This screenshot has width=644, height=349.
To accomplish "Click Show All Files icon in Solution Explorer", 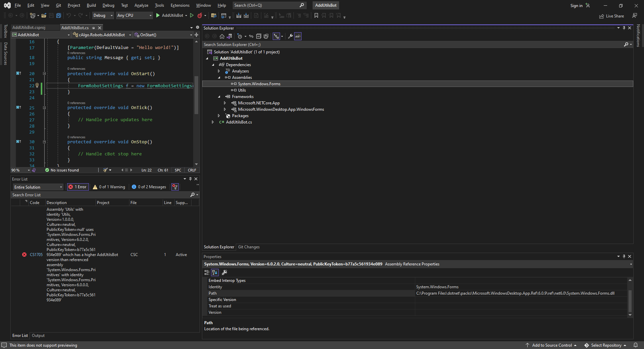I will [266, 36].
